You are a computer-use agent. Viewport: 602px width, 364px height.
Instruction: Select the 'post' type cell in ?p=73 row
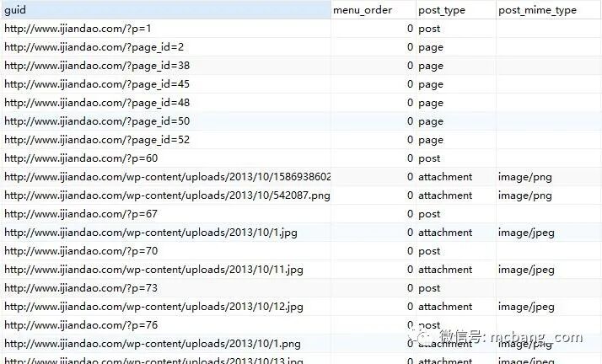456,288
